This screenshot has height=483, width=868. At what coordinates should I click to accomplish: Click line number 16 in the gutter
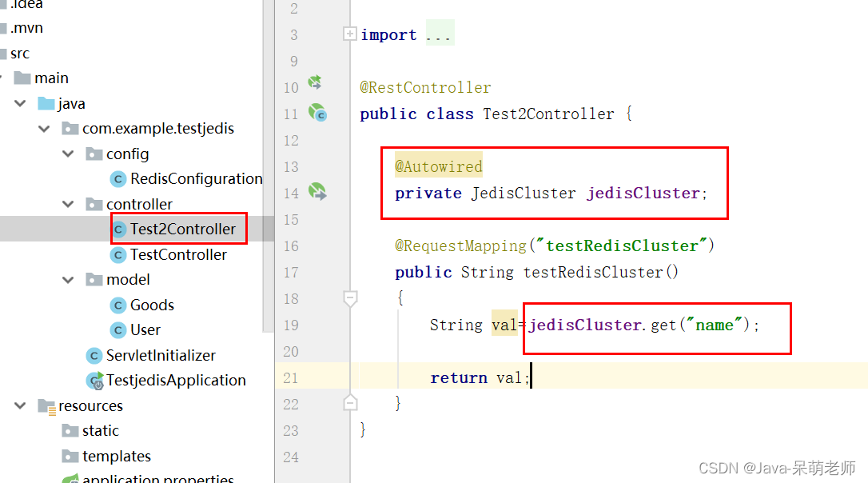coord(291,246)
